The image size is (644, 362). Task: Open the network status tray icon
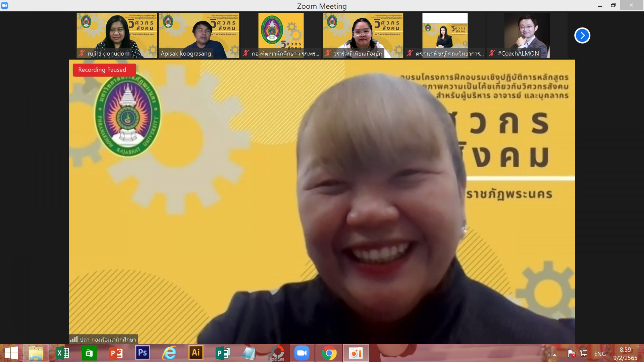[x=584, y=353]
